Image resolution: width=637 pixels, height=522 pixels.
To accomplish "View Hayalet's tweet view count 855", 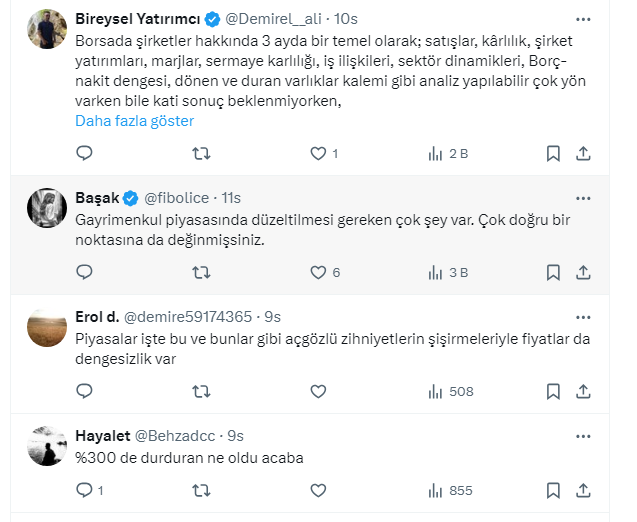I will tap(450, 490).
